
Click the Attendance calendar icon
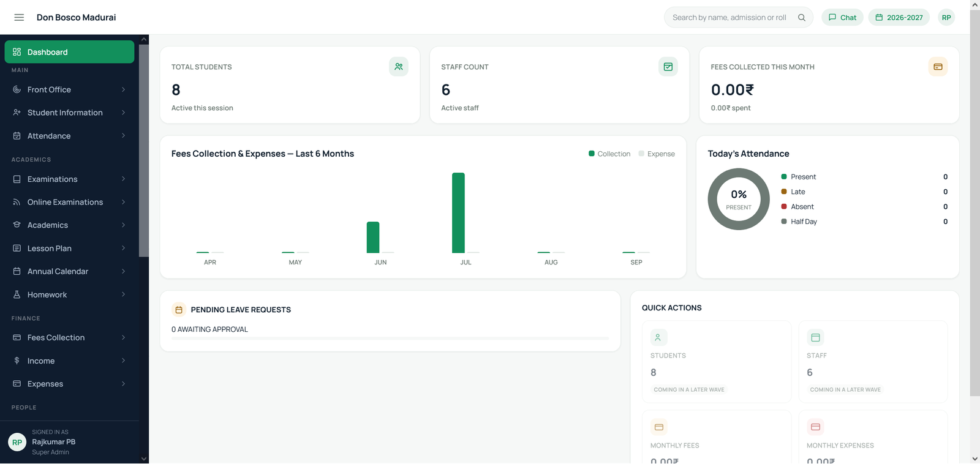17,136
